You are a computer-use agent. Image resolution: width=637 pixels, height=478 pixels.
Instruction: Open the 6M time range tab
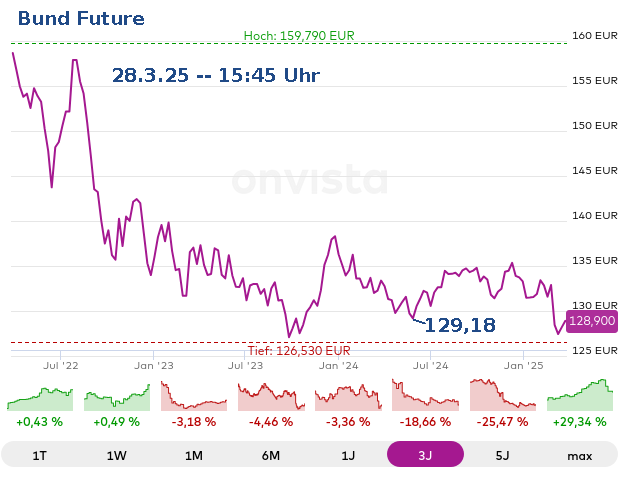tap(271, 455)
